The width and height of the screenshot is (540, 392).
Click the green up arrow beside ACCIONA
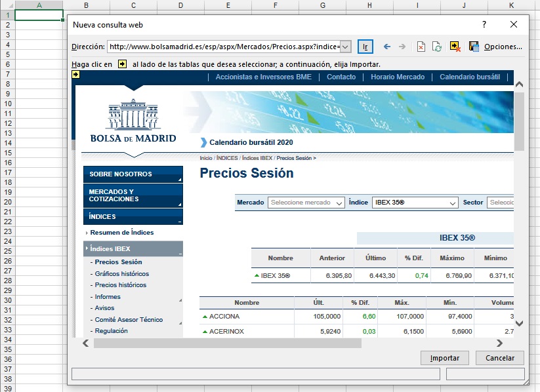tap(205, 317)
